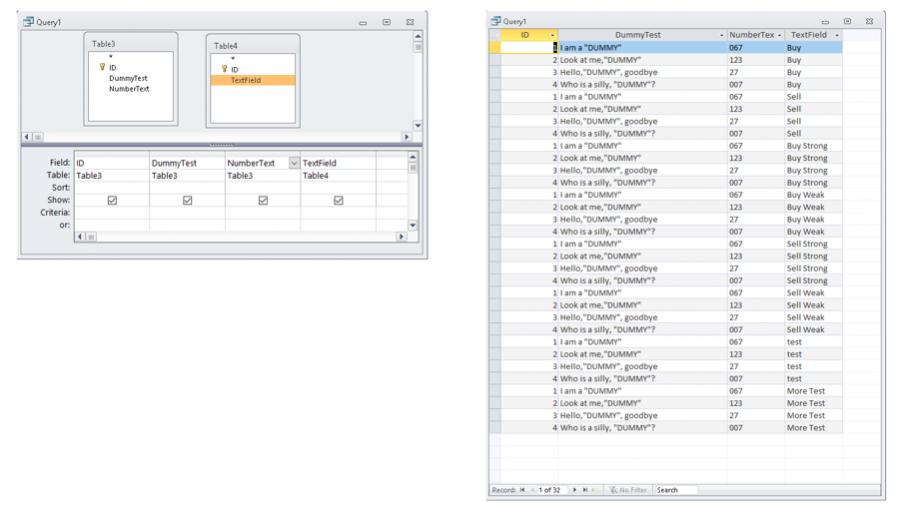The image size is (913, 522).
Task: Click the No Filter indicator
Action: pyautogui.click(x=628, y=490)
